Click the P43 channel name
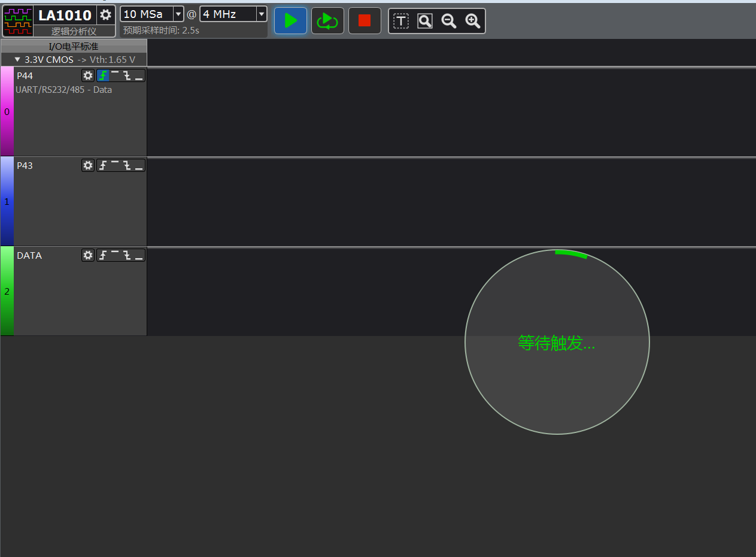 tap(25, 166)
